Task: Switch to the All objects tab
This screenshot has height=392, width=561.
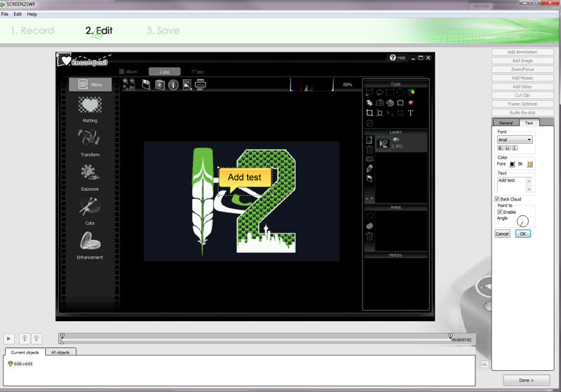Action: 60,353
